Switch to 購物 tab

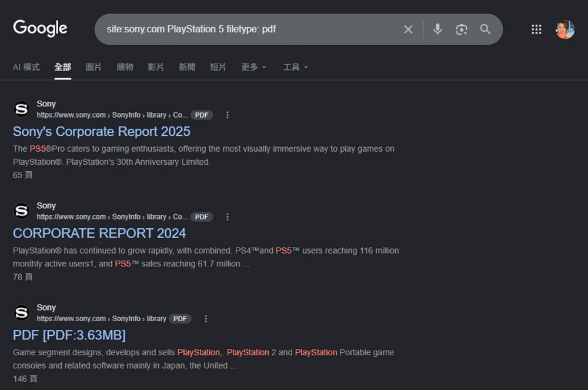(125, 67)
